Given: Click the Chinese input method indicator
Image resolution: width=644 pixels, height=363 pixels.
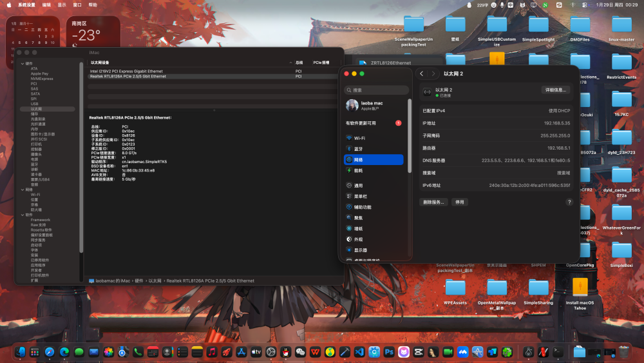Looking at the screenshot, I should click(511, 5).
